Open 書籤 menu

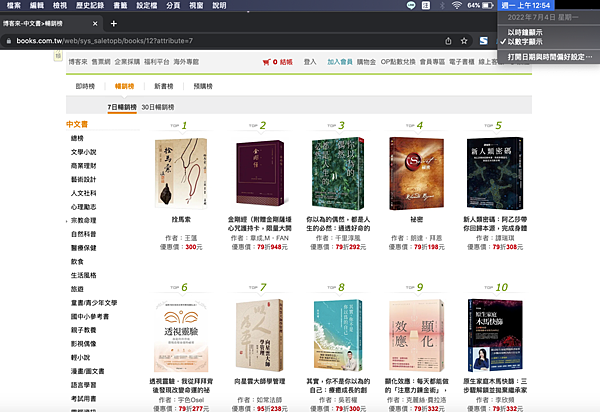click(120, 5)
